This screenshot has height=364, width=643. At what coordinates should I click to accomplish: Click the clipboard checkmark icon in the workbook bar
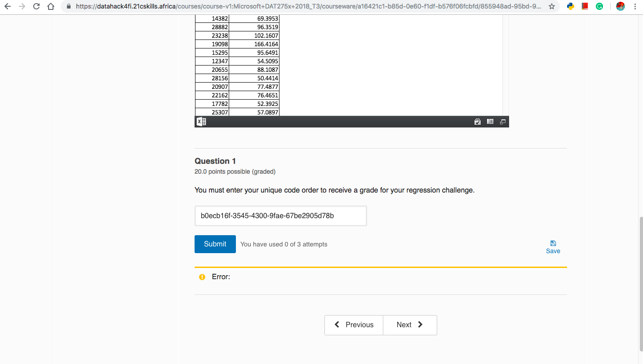point(478,122)
